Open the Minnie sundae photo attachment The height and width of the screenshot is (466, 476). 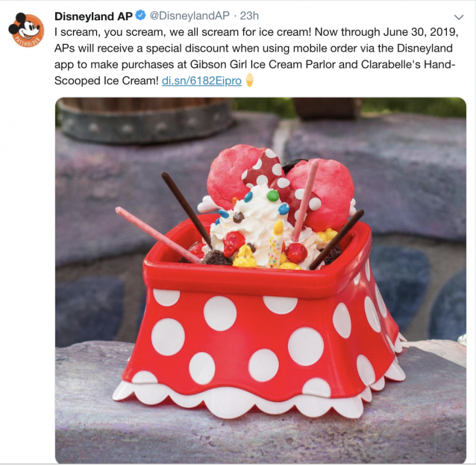(x=260, y=280)
